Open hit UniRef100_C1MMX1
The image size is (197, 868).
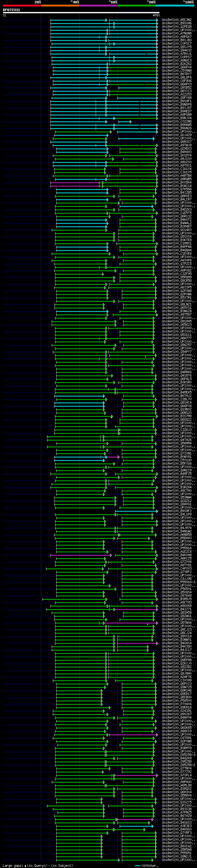177,243
